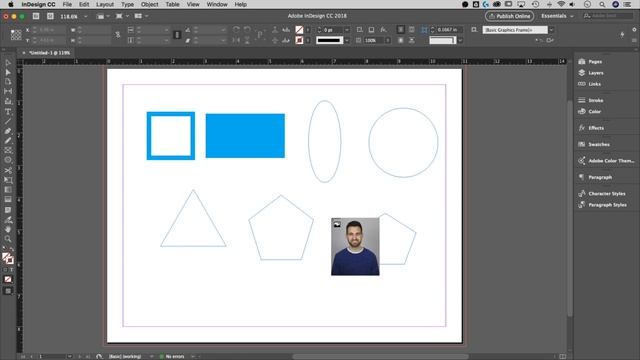Open the Object menu
Viewport: 640px width, 360px height.
(149, 4)
